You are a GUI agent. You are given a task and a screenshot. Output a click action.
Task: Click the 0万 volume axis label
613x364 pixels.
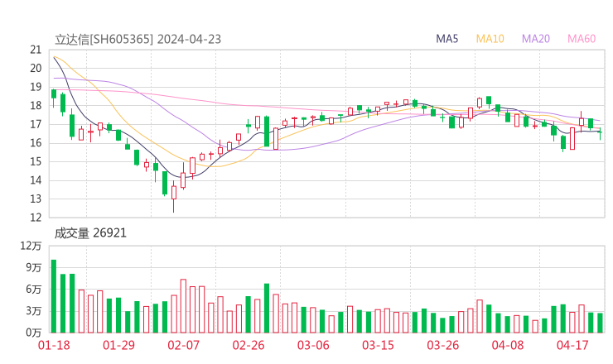point(34,333)
